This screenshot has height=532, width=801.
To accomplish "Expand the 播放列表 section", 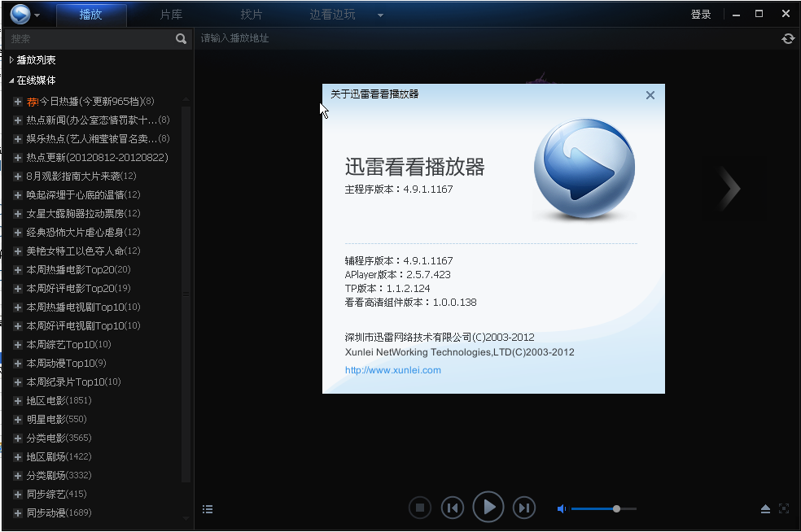I will (11, 59).
